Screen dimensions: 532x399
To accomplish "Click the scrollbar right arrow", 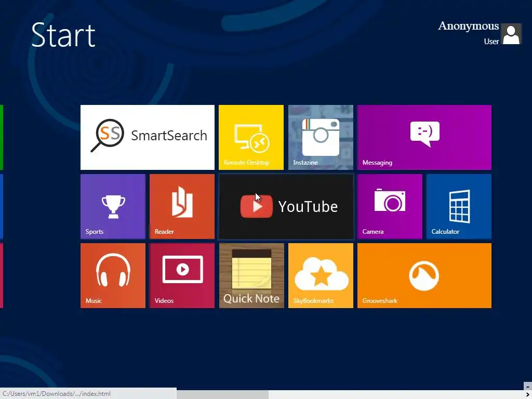I will [x=528, y=395].
